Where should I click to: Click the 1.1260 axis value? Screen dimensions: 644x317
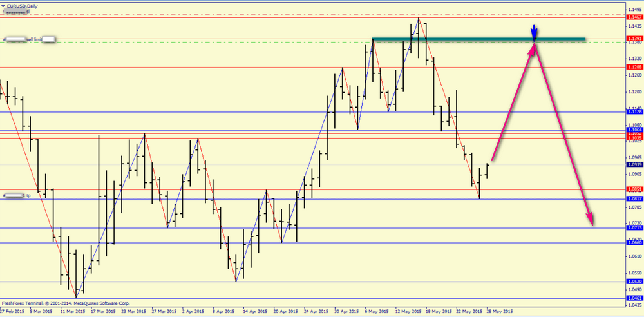click(635, 75)
